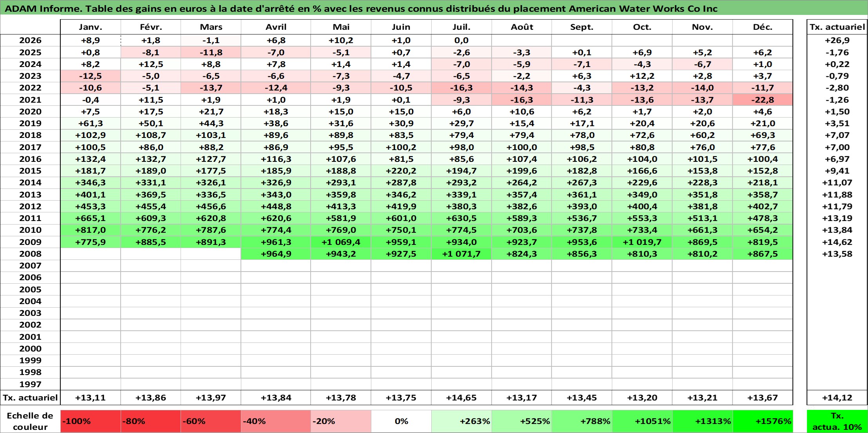The width and height of the screenshot is (868, 433).
Task: Select cell +61,3 for January 2019
Action: [90, 123]
